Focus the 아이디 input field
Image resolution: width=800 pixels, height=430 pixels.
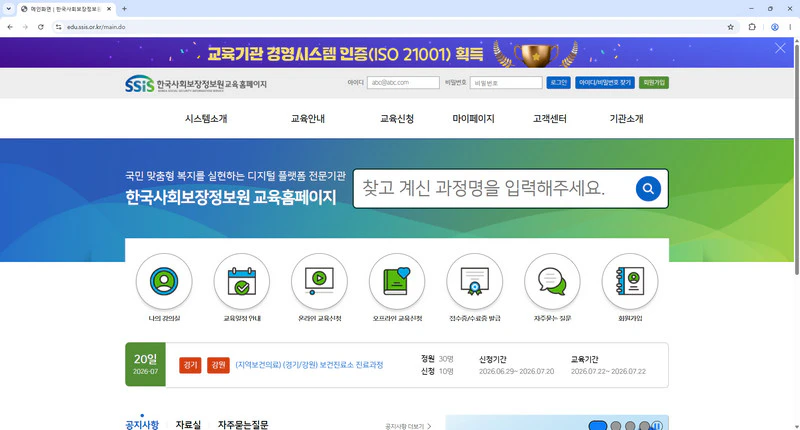[403, 83]
